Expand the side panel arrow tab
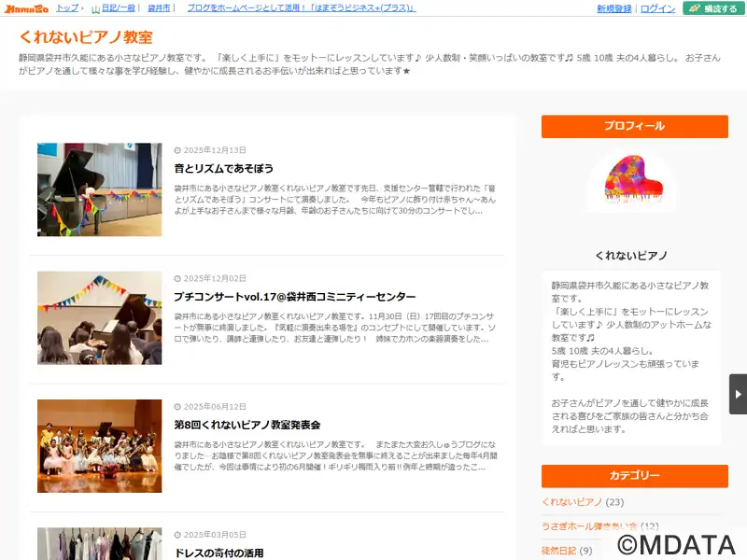The height and width of the screenshot is (560, 747). [x=738, y=394]
